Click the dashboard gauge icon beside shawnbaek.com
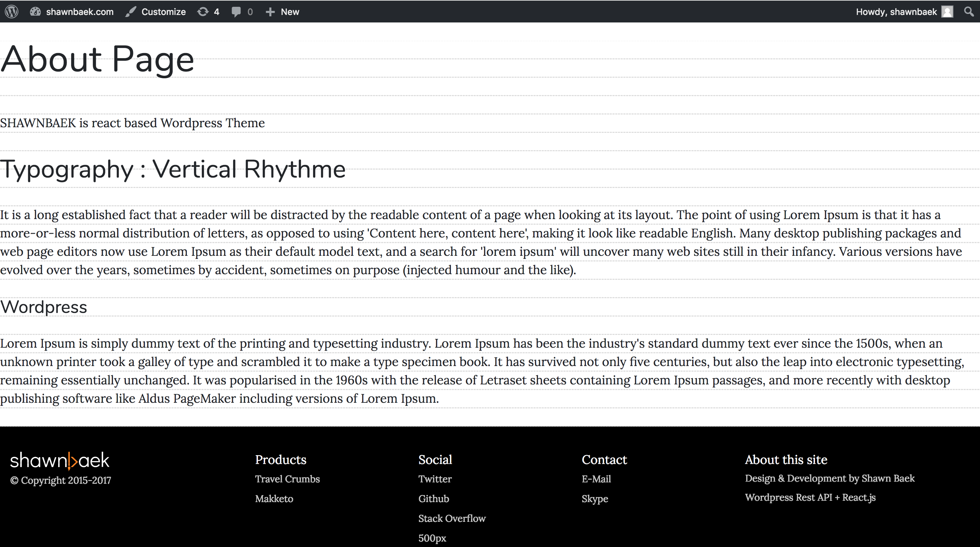980x547 pixels. click(35, 12)
